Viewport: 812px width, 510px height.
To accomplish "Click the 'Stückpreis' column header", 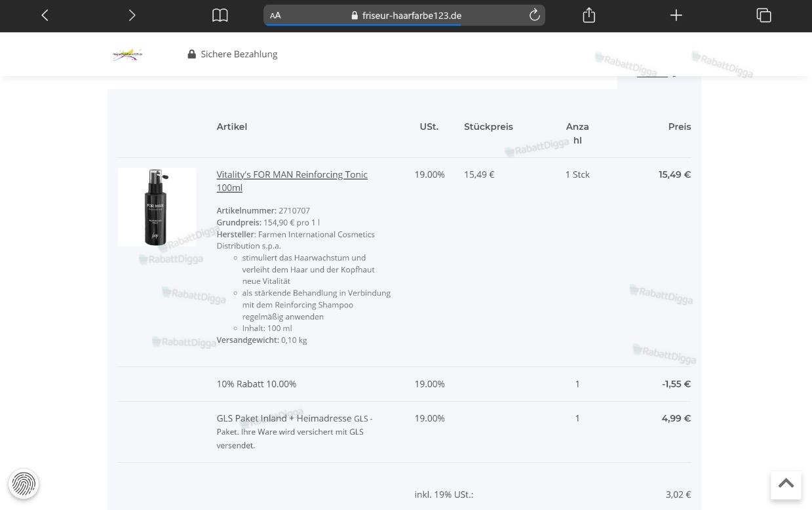I will 488,127.
